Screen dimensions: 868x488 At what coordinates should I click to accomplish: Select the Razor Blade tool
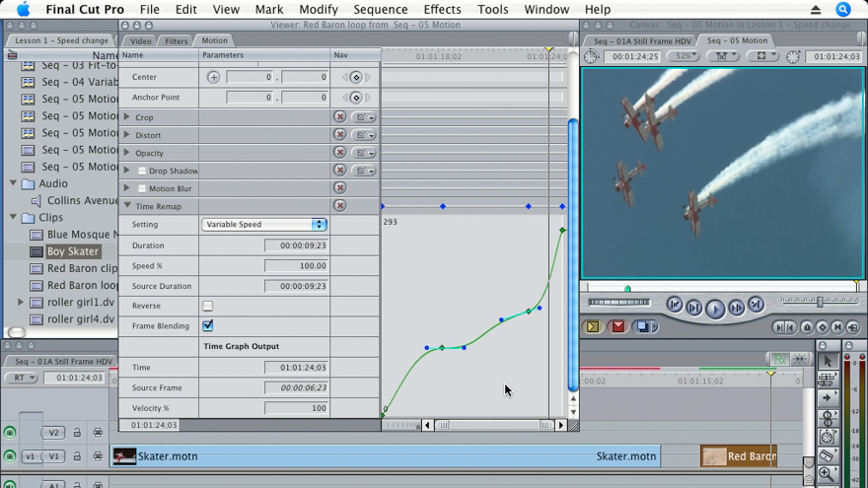click(827, 455)
